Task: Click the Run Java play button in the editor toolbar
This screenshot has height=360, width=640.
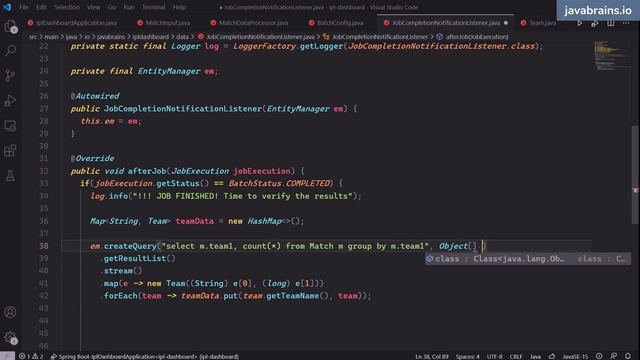Action: [x=580, y=23]
